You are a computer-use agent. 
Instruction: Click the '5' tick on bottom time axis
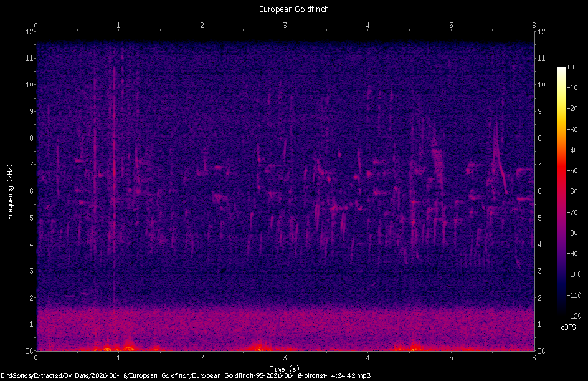[x=451, y=358]
